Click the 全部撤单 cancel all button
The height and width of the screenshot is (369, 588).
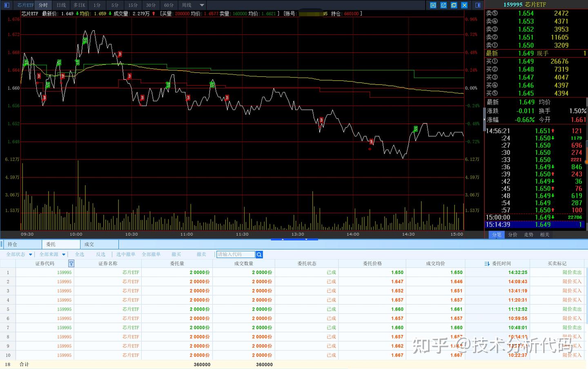point(151,254)
